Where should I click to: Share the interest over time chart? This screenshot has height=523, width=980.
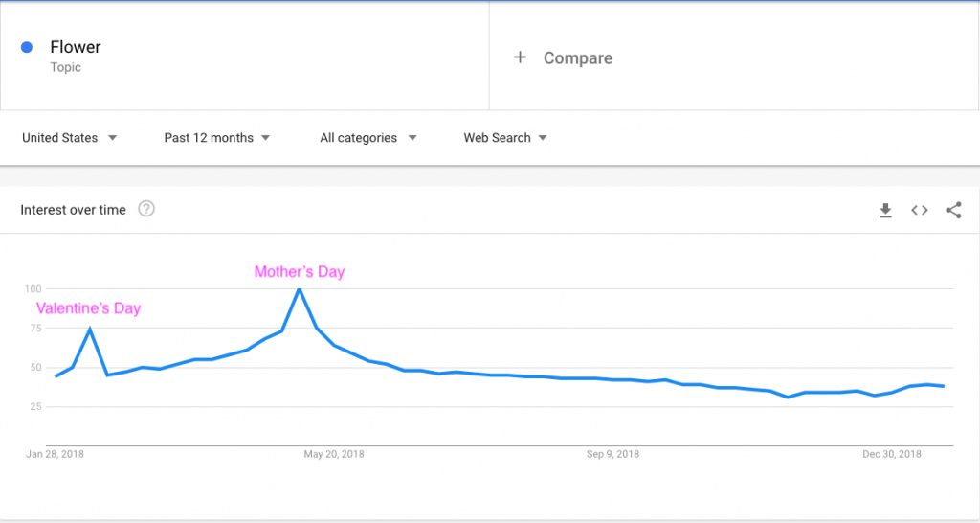click(953, 211)
